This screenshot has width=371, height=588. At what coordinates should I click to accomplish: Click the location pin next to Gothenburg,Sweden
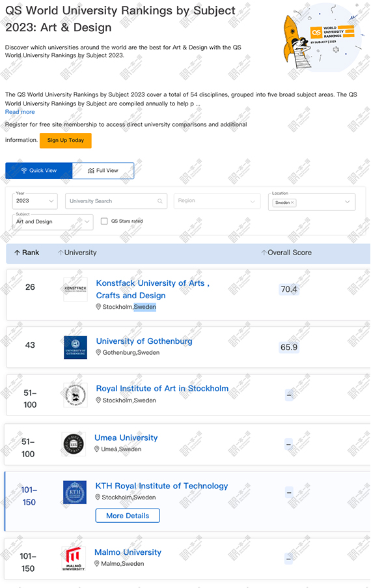[98, 352]
